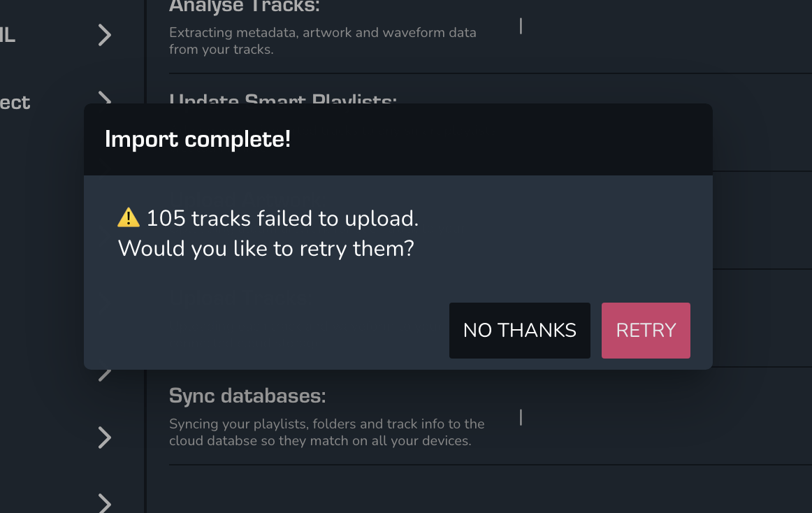The image size is (812, 513).
Task: Click the Analyse Tracks description text
Action: 322,41
